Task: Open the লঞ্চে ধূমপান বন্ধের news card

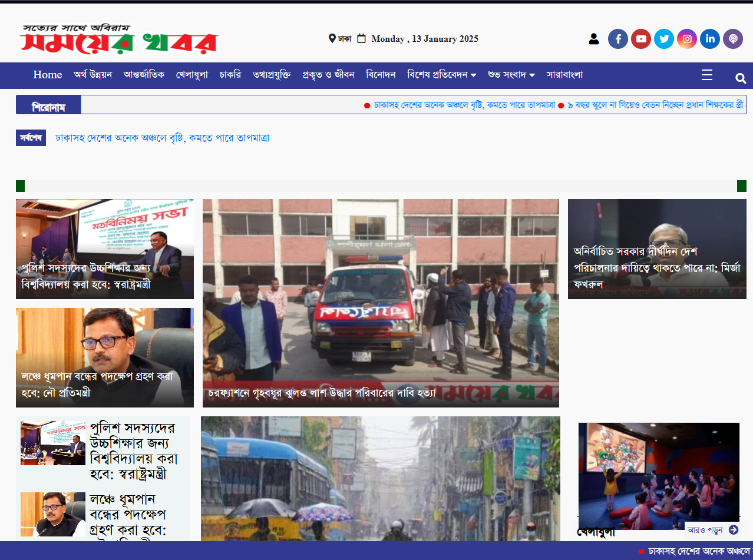Action: 105,357
